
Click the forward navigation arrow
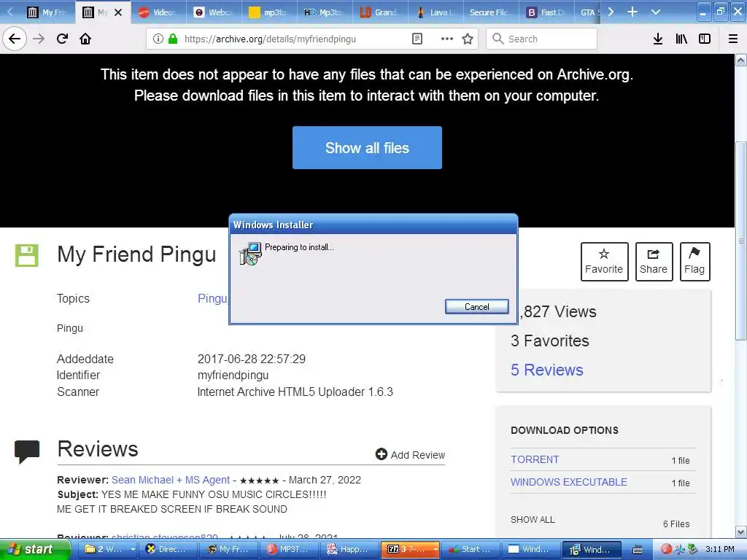point(39,39)
